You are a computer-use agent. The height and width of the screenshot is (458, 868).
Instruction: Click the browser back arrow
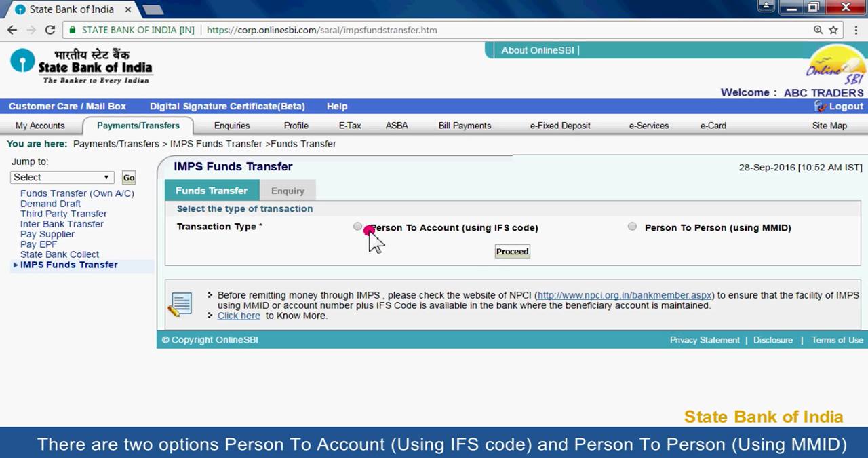tap(12, 30)
